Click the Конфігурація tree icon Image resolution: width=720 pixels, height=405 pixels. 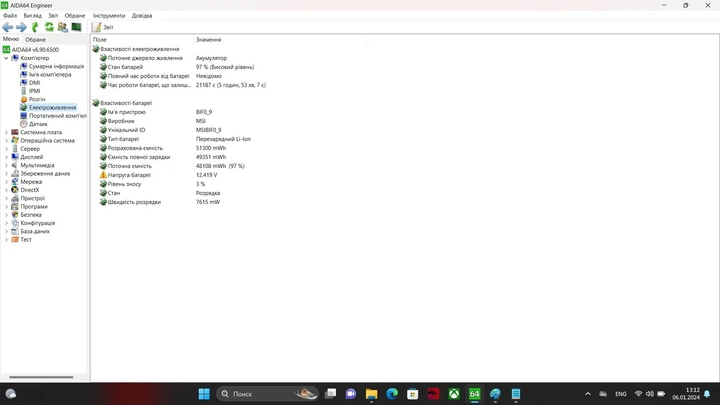[15, 223]
